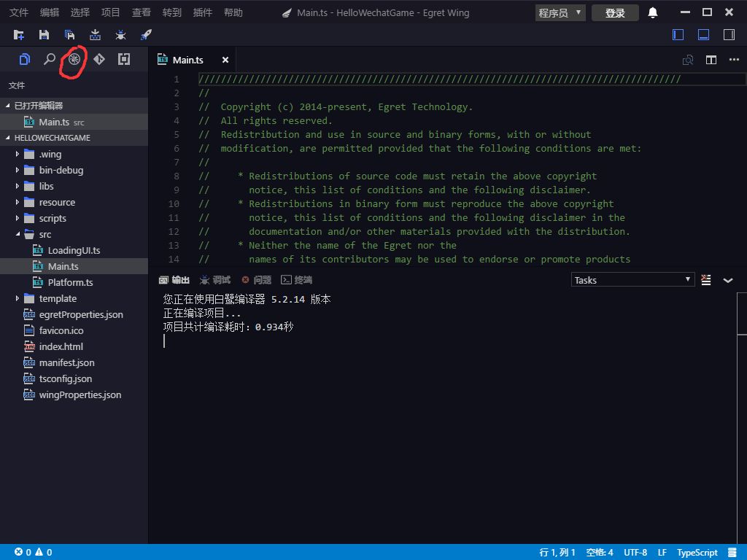Open the 文件 menu

point(19,12)
